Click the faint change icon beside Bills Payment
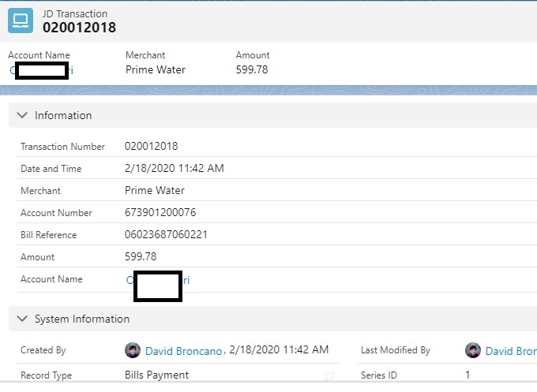The height and width of the screenshot is (392, 537). click(329, 376)
